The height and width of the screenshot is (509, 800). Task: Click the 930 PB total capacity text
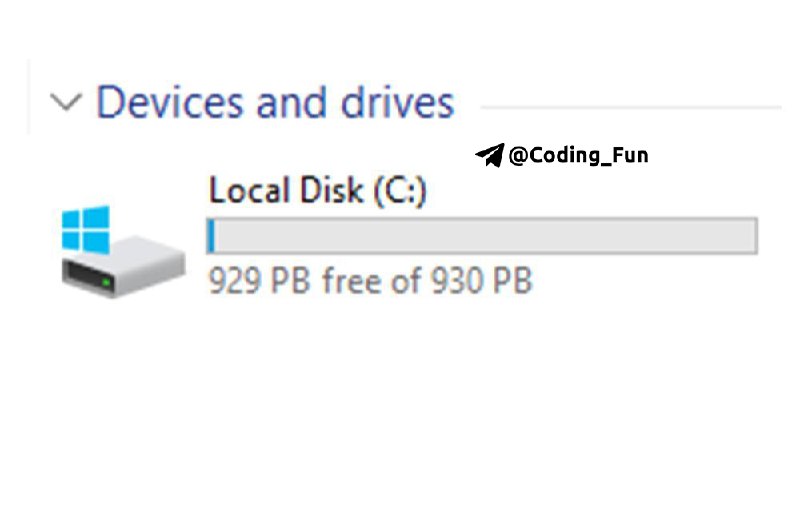tap(481, 280)
